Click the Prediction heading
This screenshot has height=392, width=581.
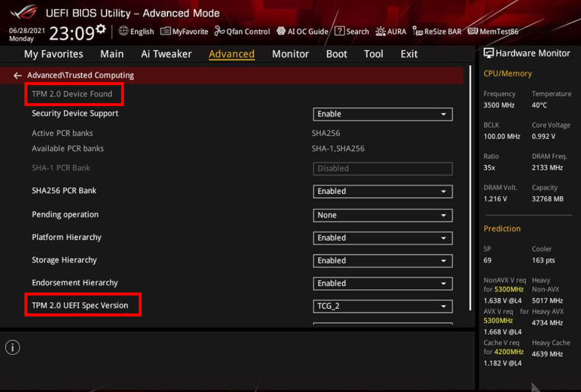pos(502,228)
